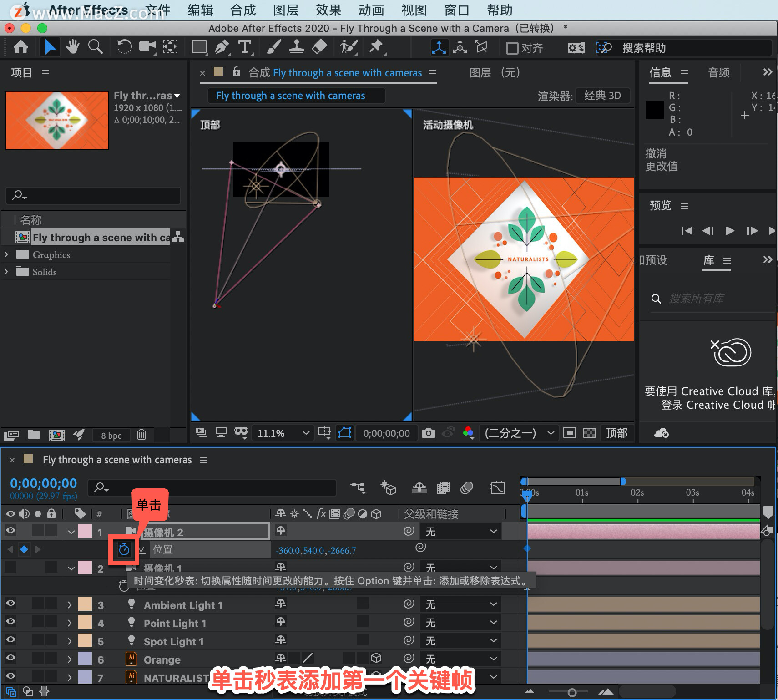
Task: Open the 图层 menu
Action: pos(286,10)
